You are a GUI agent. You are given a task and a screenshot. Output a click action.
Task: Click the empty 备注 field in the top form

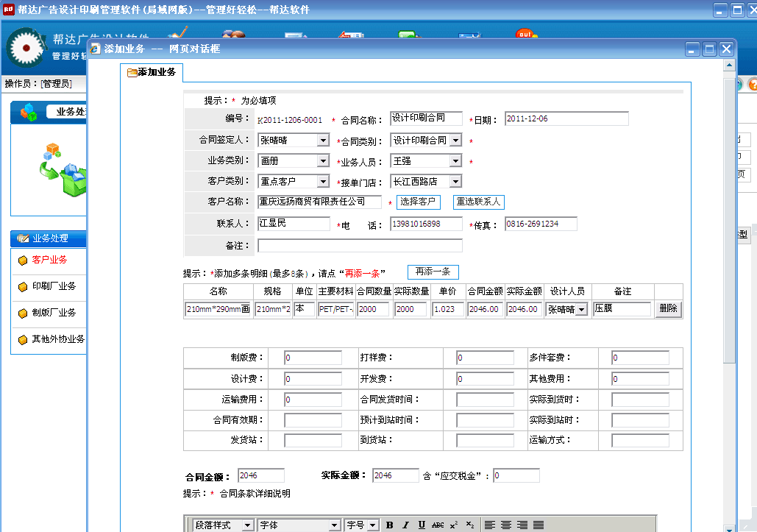360,246
